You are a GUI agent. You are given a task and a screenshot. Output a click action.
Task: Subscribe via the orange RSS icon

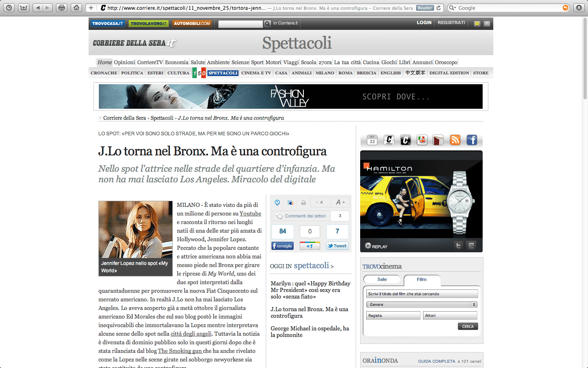coord(455,140)
